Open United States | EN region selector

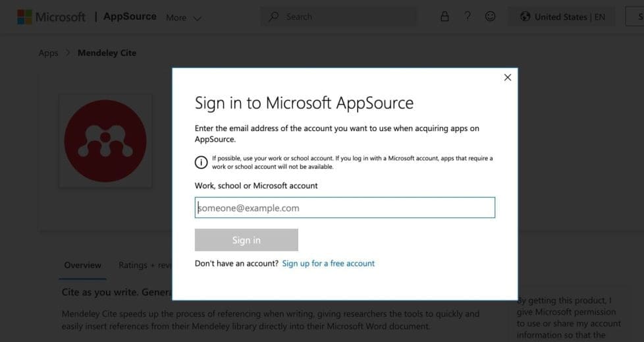point(562,17)
